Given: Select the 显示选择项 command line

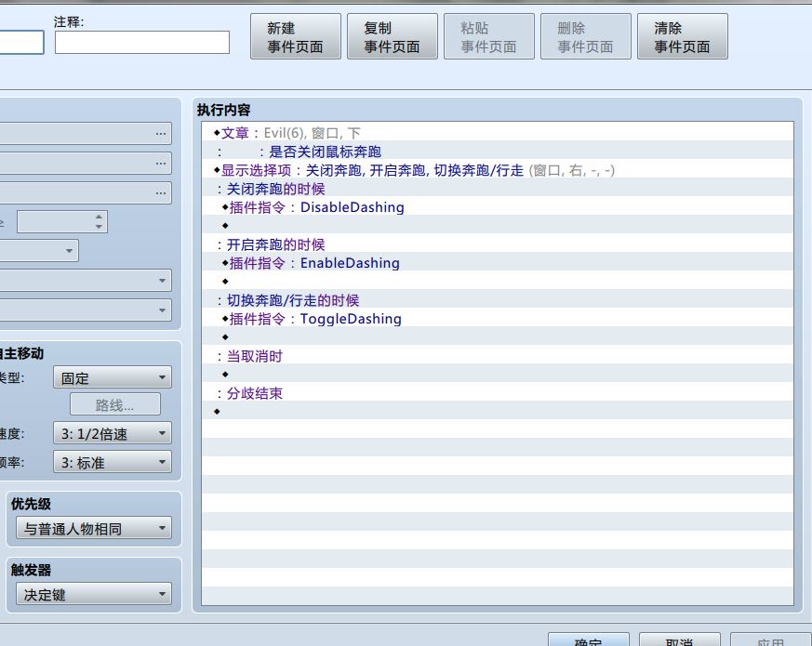Looking at the screenshot, I should [x=497, y=170].
